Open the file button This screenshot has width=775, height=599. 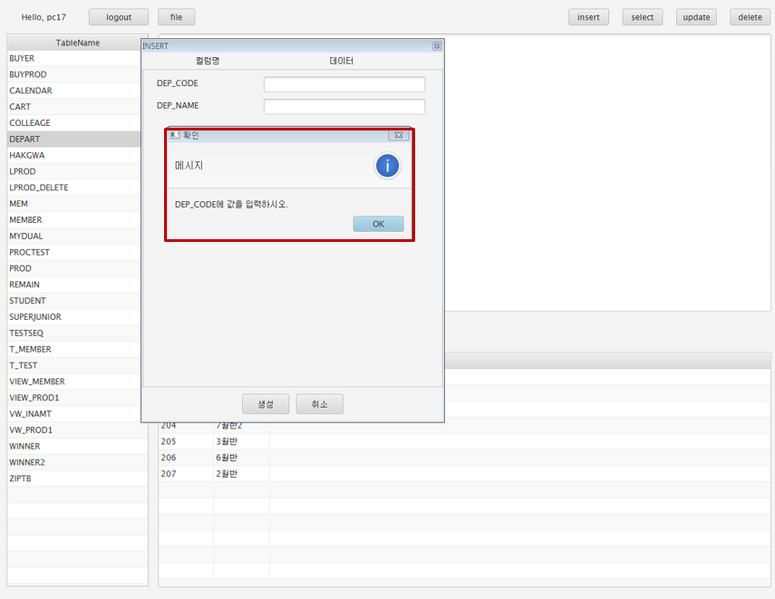coord(176,17)
